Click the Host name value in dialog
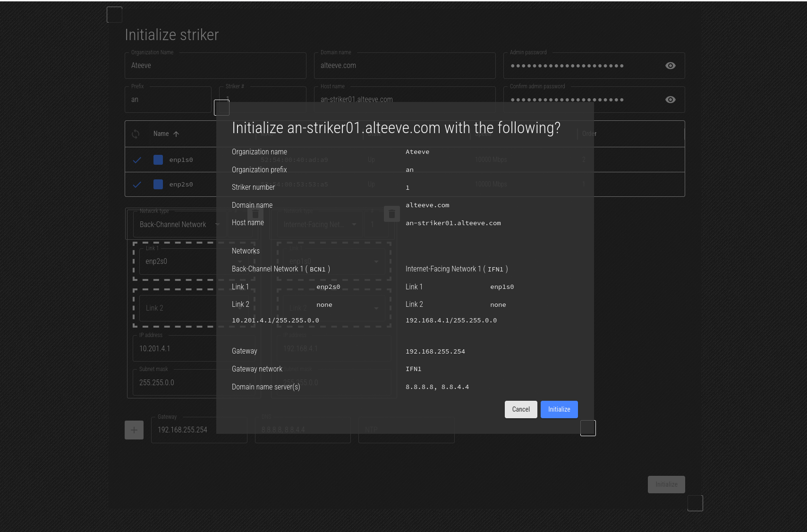The height and width of the screenshot is (532, 807). click(x=453, y=223)
